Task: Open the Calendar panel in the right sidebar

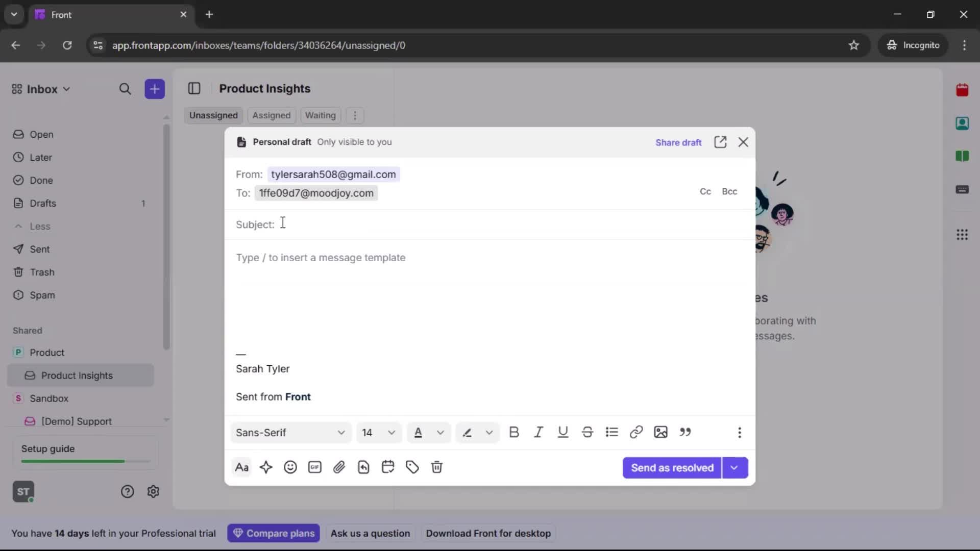Action: coord(963,90)
